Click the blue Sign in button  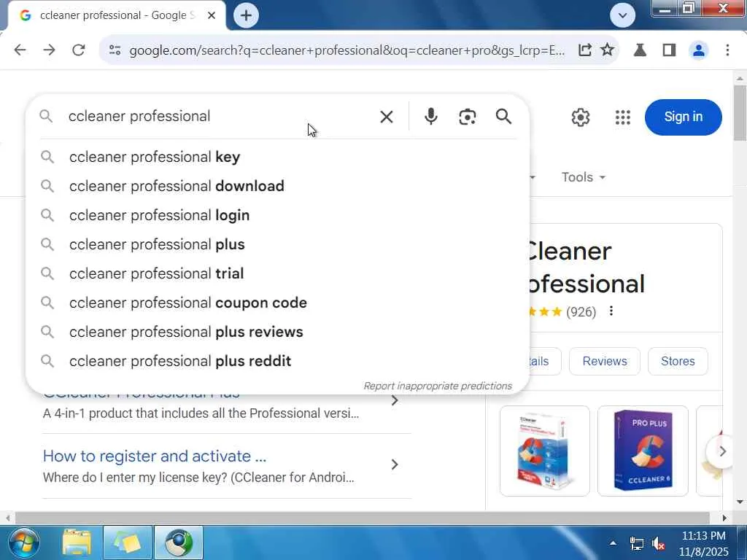click(x=683, y=117)
